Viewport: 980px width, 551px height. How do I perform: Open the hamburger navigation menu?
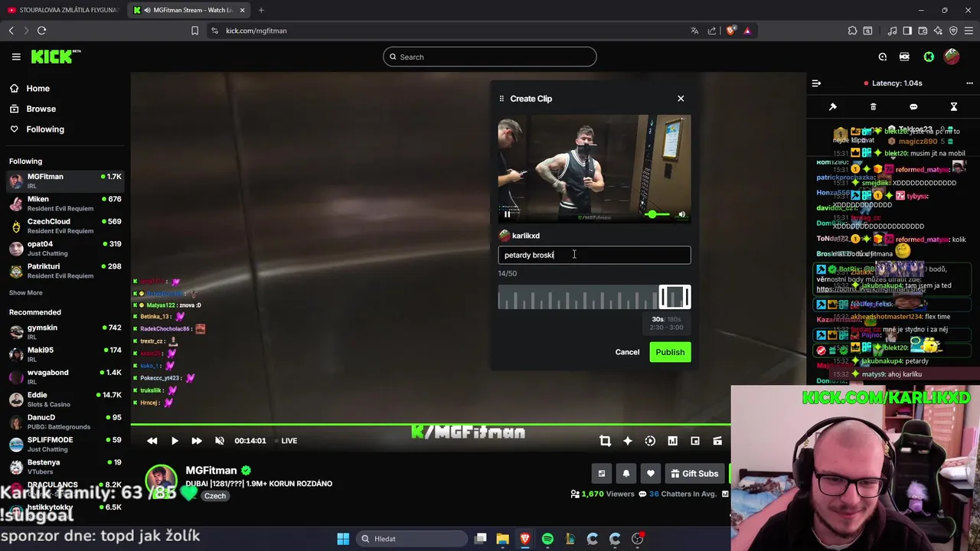tap(16, 57)
